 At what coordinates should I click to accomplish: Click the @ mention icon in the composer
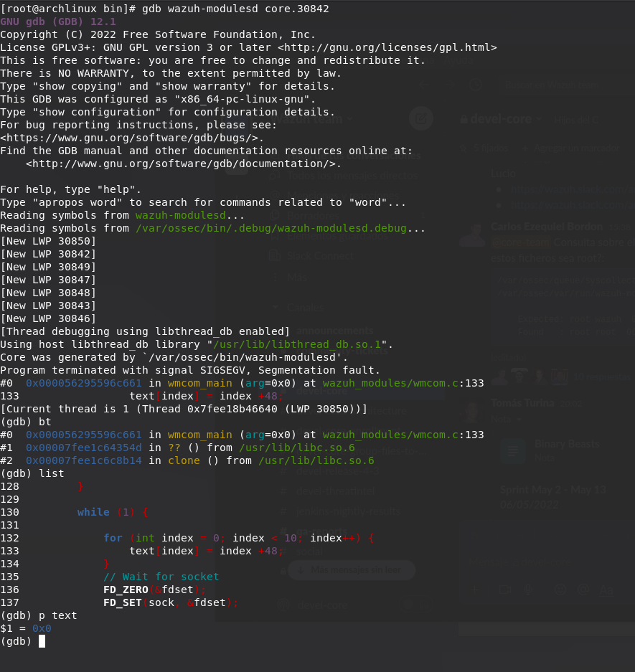coord(583,590)
